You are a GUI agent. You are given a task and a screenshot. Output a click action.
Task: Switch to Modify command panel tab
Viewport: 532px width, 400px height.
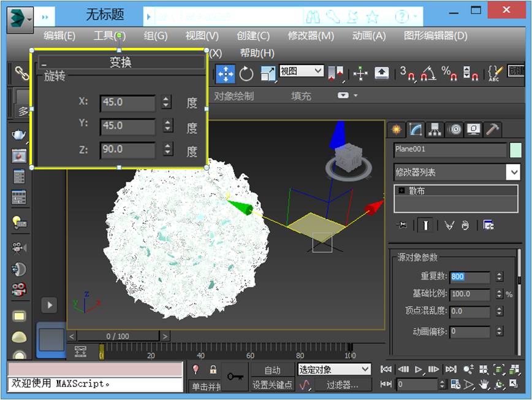click(416, 129)
